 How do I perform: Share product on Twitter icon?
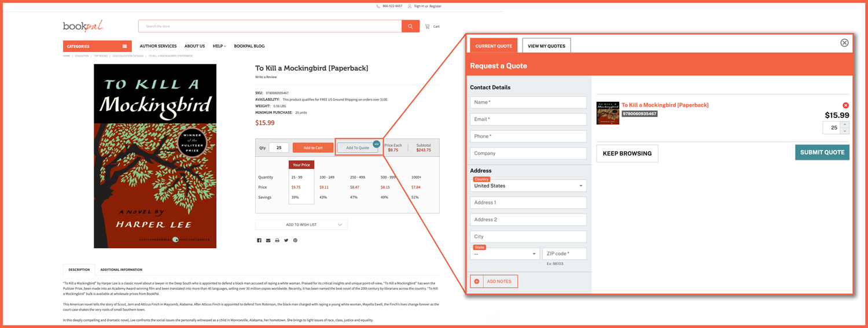click(x=286, y=240)
